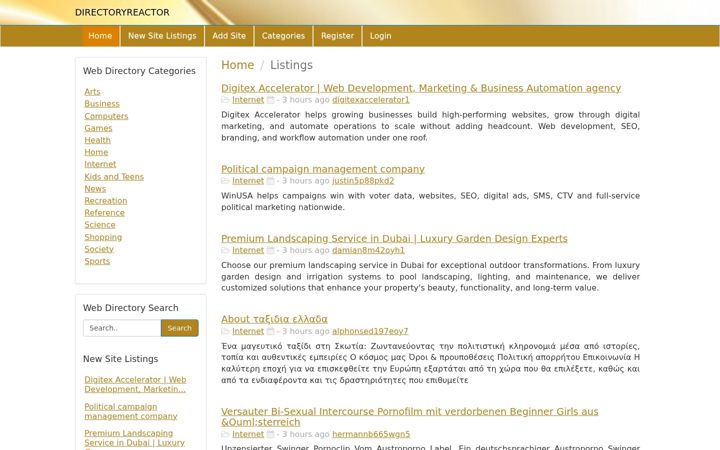This screenshot has height=450, width=720.
Task: Click the calendar icon in the Versauter listing meta
Action: point(270,434)
